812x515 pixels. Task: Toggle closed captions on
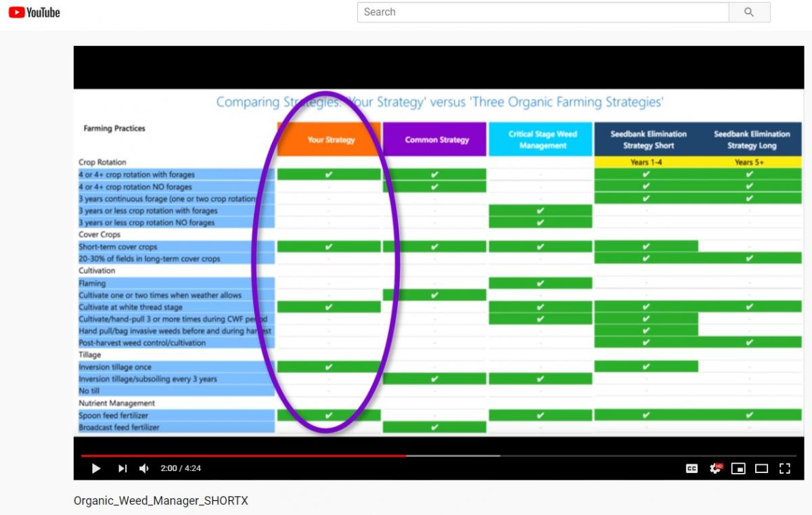pyautogui.click(x=692, y=468)
